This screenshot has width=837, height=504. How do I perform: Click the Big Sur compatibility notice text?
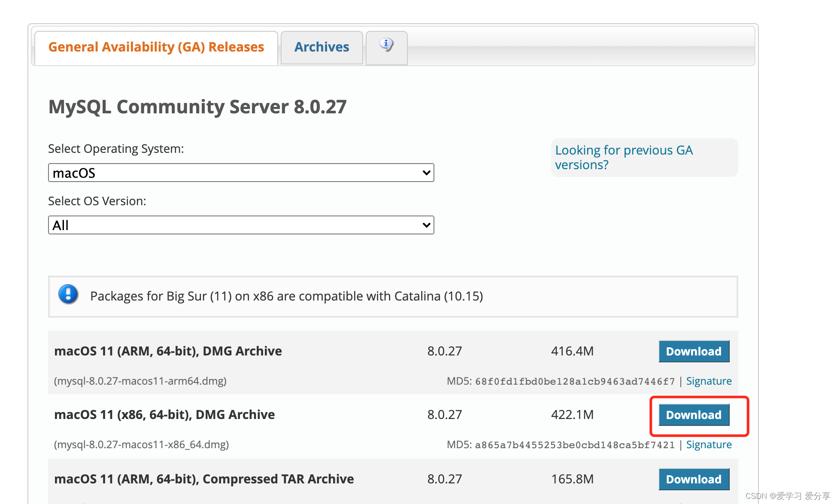point(287,296)
